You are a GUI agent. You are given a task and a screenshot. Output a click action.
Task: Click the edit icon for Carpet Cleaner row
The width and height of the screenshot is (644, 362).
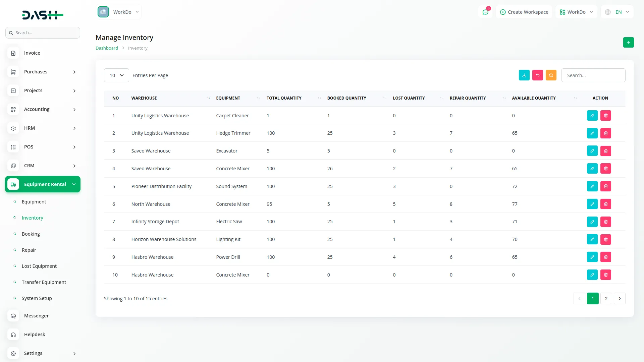[592, 116]
